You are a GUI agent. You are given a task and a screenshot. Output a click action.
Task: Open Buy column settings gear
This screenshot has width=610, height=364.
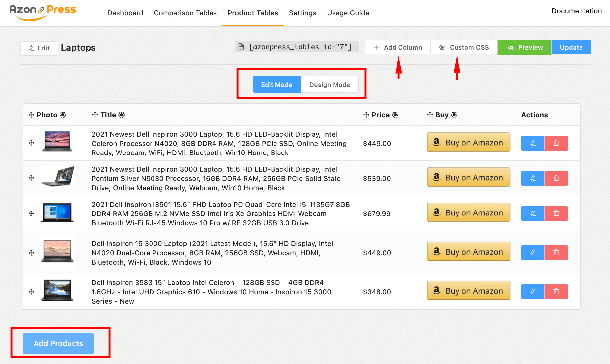tap(454, 115)
